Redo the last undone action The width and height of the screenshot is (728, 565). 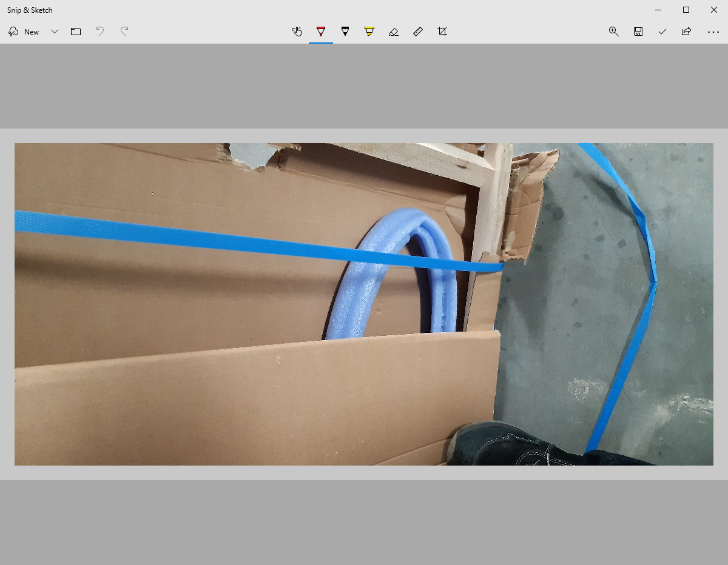coord(124,32)
